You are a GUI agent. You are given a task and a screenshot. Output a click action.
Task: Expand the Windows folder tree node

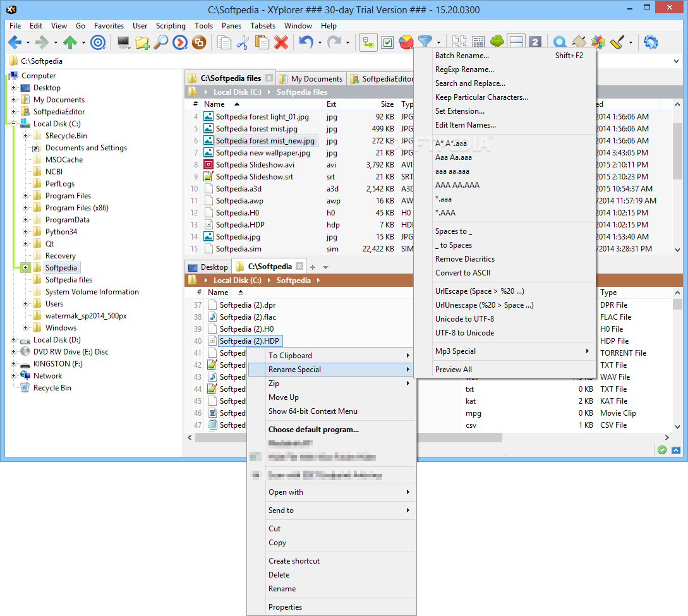25,328
